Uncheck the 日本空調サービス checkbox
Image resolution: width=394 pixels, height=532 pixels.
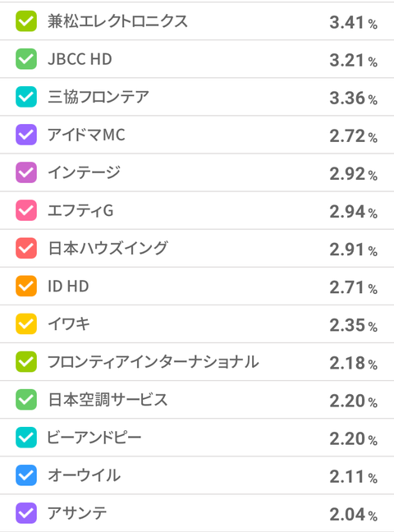pyautogui.click(x=26, y=399)
